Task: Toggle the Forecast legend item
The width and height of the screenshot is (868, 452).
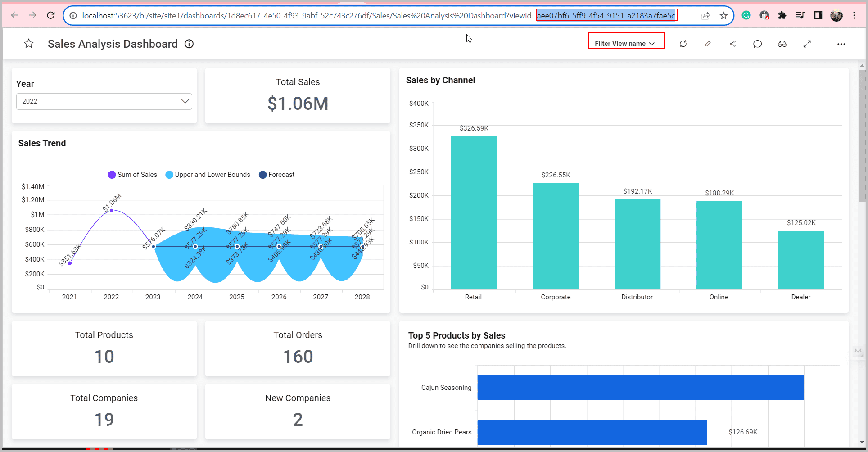Action: pos(276,175)
